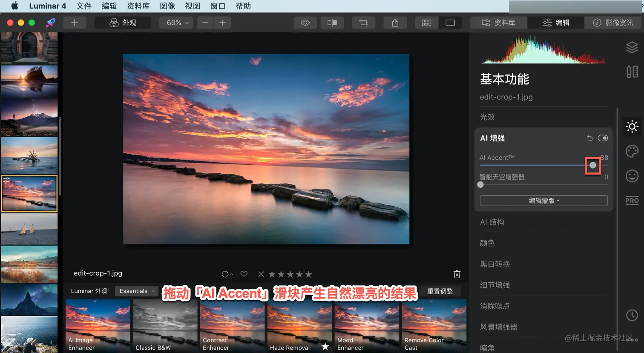Open the share/export icon

(395, 23)
